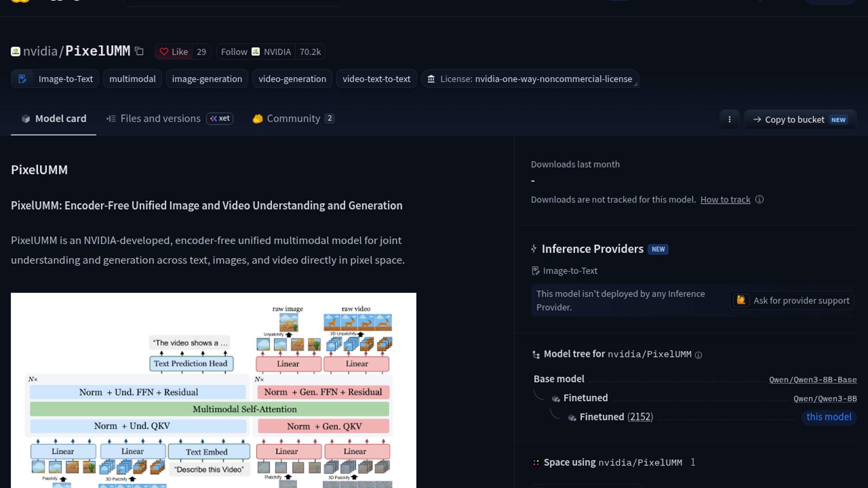Click the Model tree info icon
The width and height of the screenshot is (868, 488).
(698, 355)
